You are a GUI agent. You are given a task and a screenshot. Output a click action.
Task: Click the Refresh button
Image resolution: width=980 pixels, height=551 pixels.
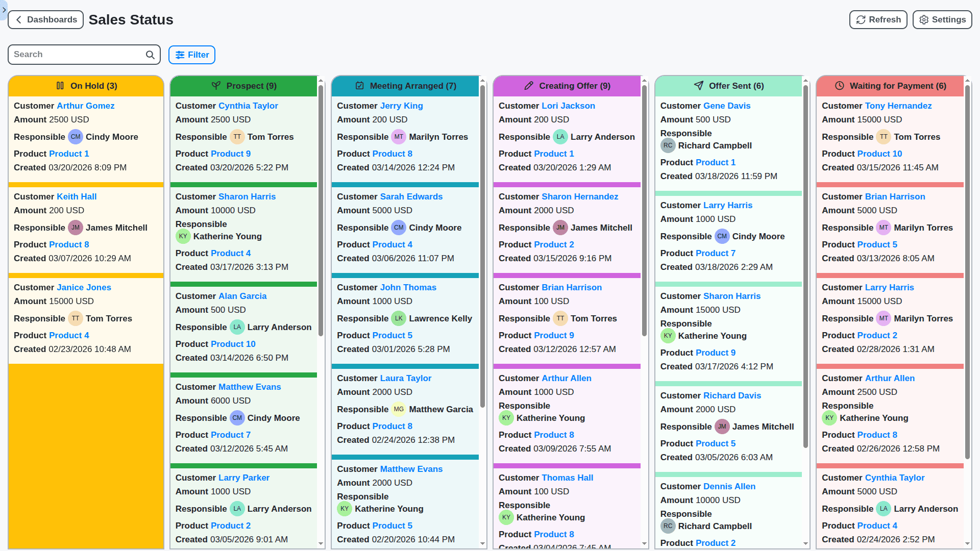[878, 19]
